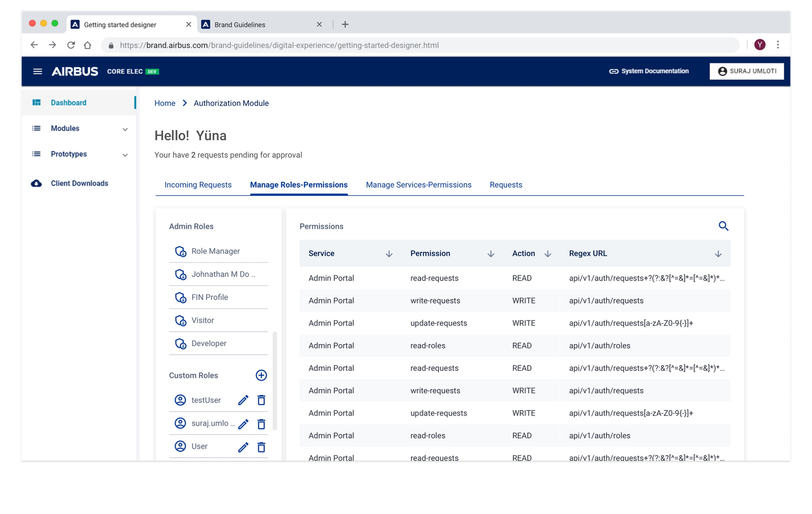Viewport: 812px width, 514px height.
Task: Click the pencil icon beside suraj.umlo role
Action: (x=243, y=424)
